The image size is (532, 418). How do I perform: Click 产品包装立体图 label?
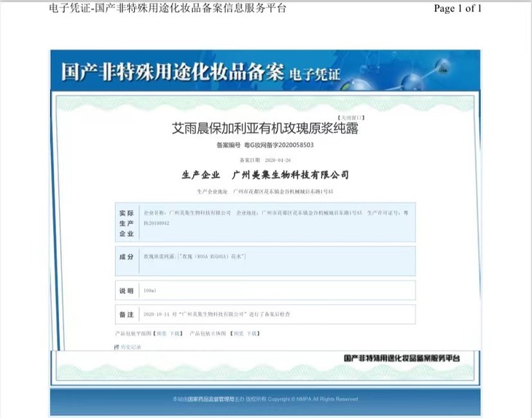point(208,334)
